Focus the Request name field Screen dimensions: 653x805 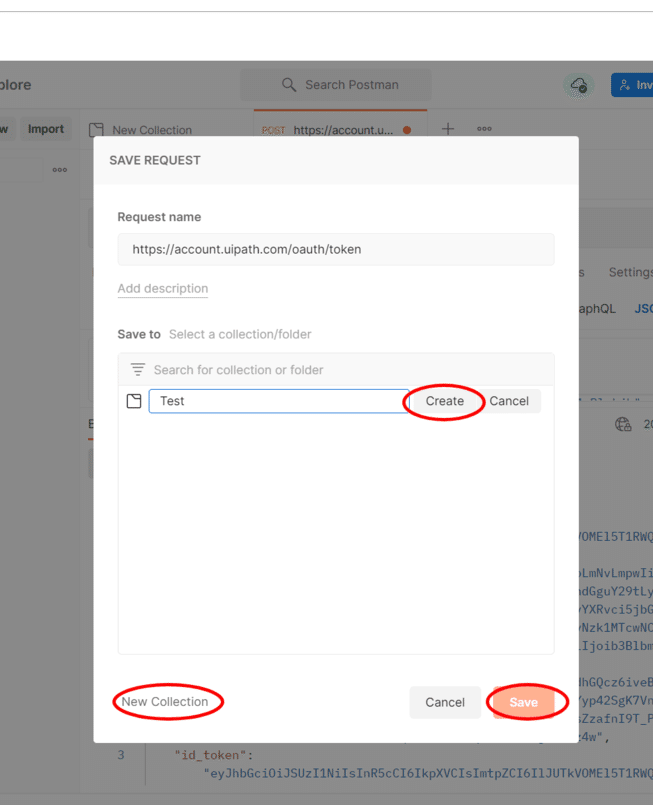(x=336, y=250)
